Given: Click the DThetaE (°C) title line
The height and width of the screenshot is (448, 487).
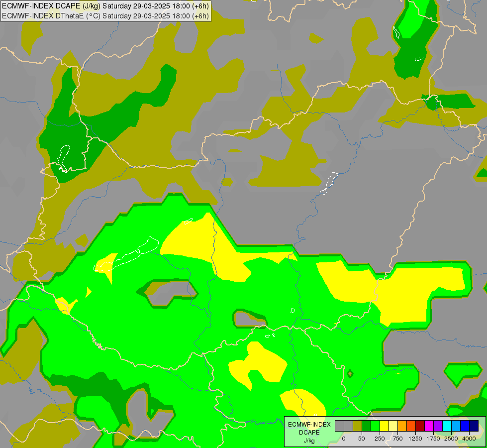Looking at the screenshot, I should click(105, 16).
